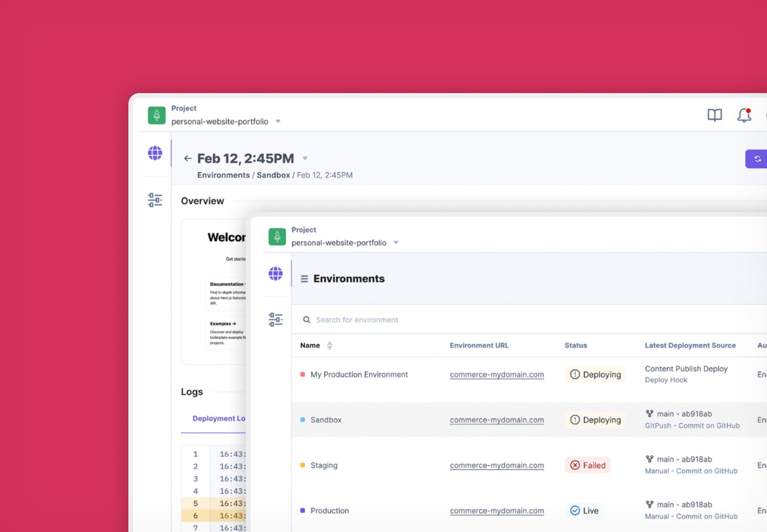767x532 pixels.
Task: Click the git branch icon in Production row
Action: tap(650, 504)
